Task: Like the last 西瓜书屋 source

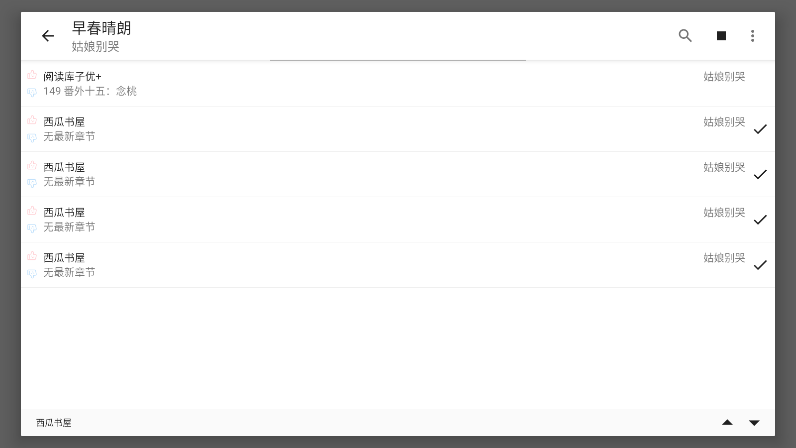Action: [32, 256]
